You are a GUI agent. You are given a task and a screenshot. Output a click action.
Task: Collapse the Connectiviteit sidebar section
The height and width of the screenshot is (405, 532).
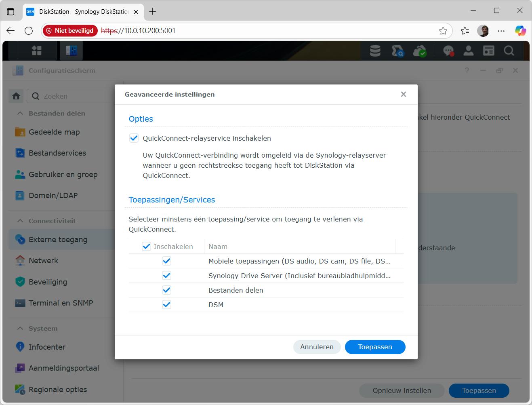click(x=20, y=221)
